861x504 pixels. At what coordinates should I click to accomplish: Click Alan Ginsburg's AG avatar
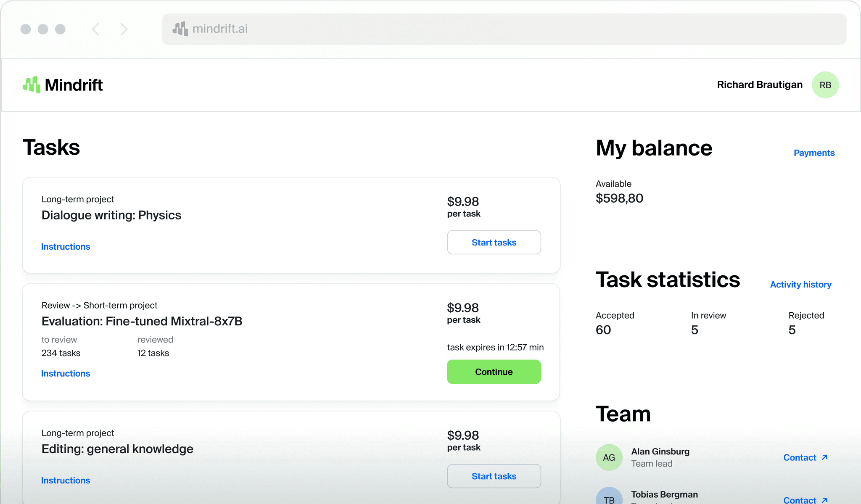(x=609, y=457)
